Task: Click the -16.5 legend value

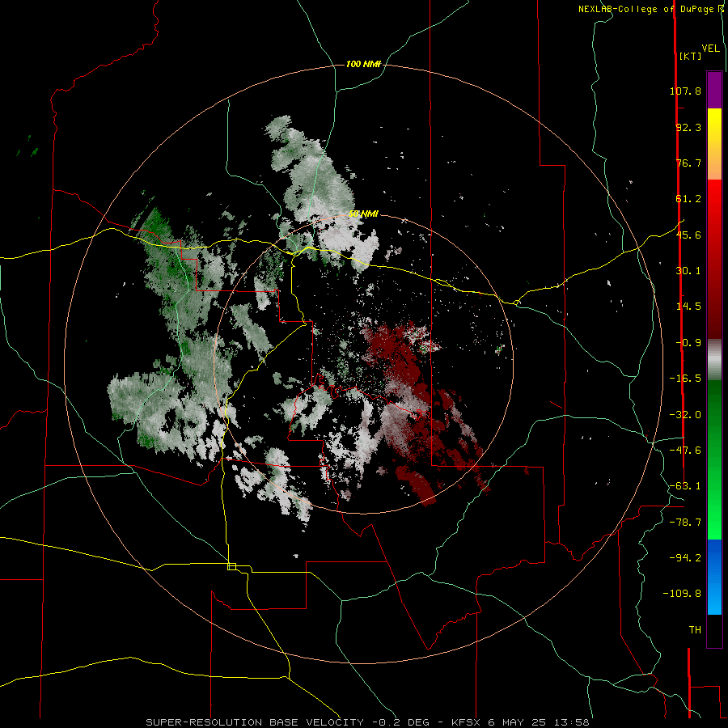Action: coord(685,379)
